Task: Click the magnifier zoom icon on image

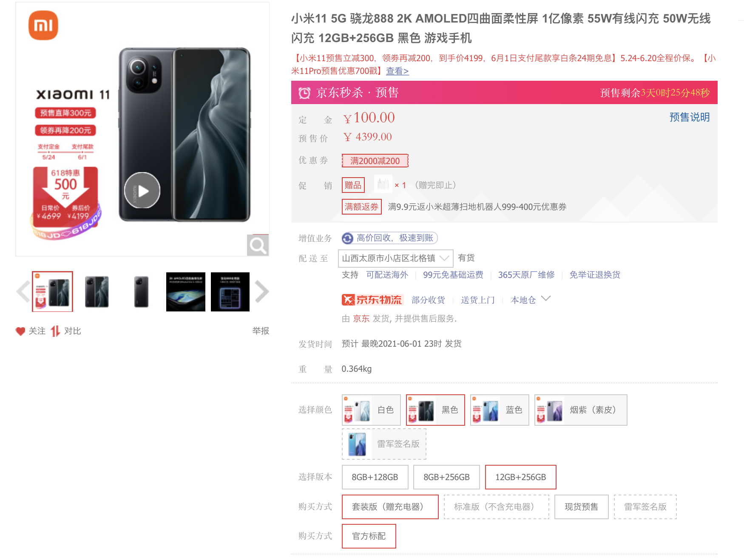Action: (x=258, y=245)
